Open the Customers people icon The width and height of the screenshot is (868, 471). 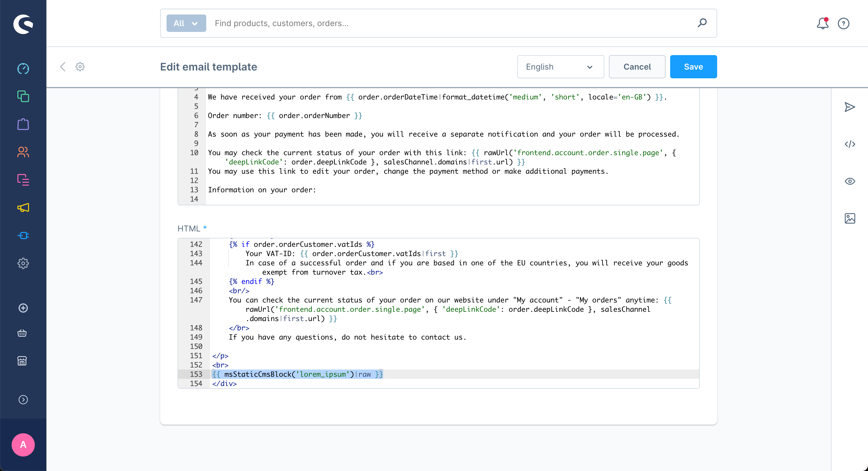[23, 152]
